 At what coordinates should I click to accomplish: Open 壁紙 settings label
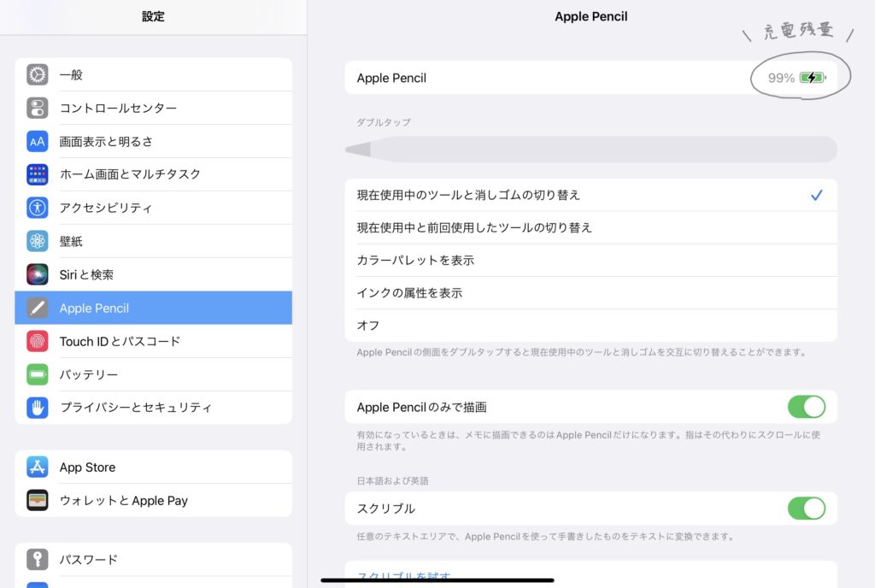pyautogui.click(x=71, y=241)
